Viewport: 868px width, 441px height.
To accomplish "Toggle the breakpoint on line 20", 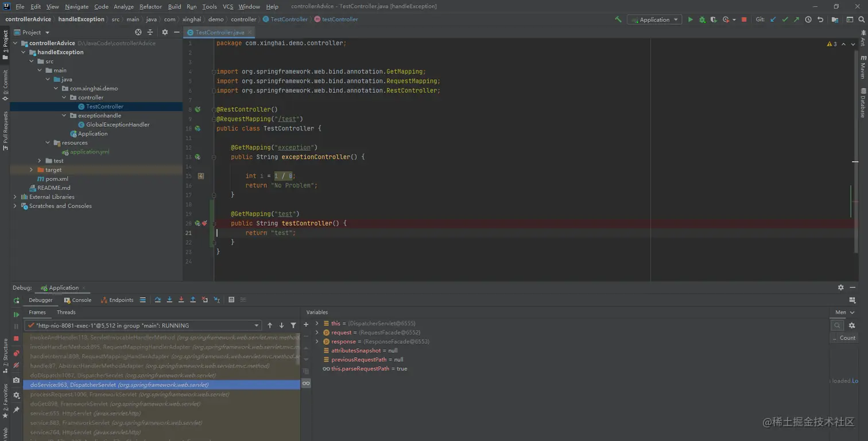I will (204, 223).
